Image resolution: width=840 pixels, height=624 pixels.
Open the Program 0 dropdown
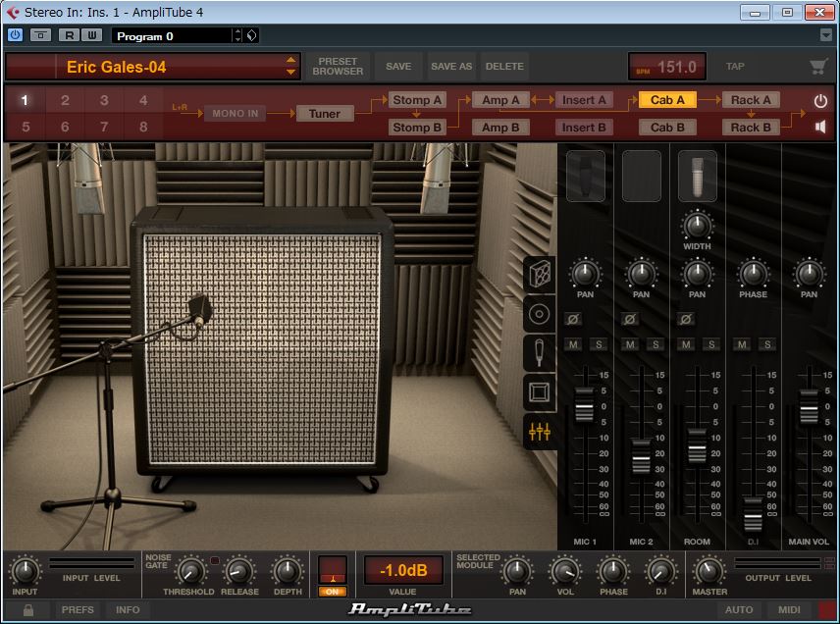(237, 36)
